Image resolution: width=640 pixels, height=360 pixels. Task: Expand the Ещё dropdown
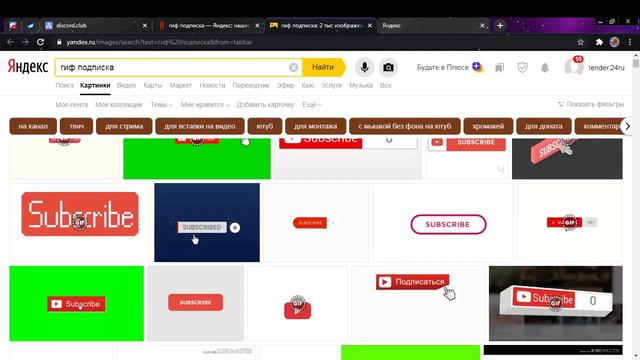tap(312, 105)
